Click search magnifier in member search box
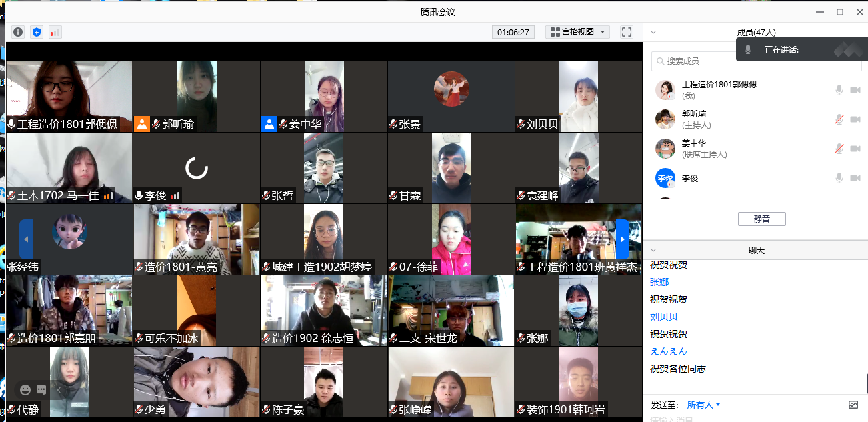This screenshot has width=868, height=422. pyautogui.click(x=660, y=61)
